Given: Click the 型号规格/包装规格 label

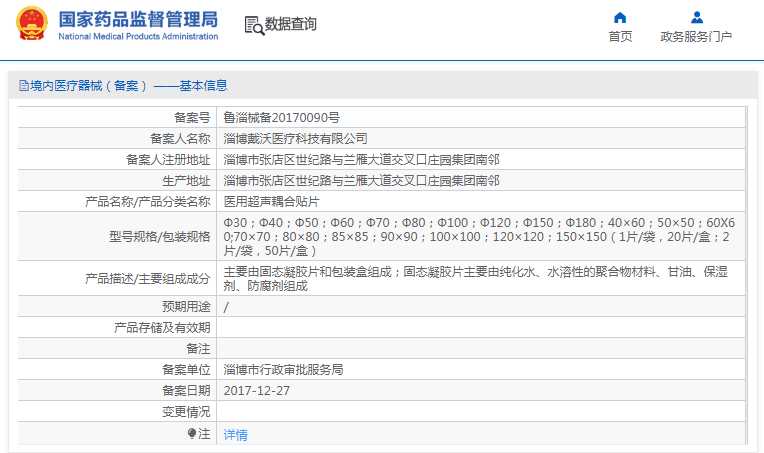Looking at the screenshot, I should (159, 236).
